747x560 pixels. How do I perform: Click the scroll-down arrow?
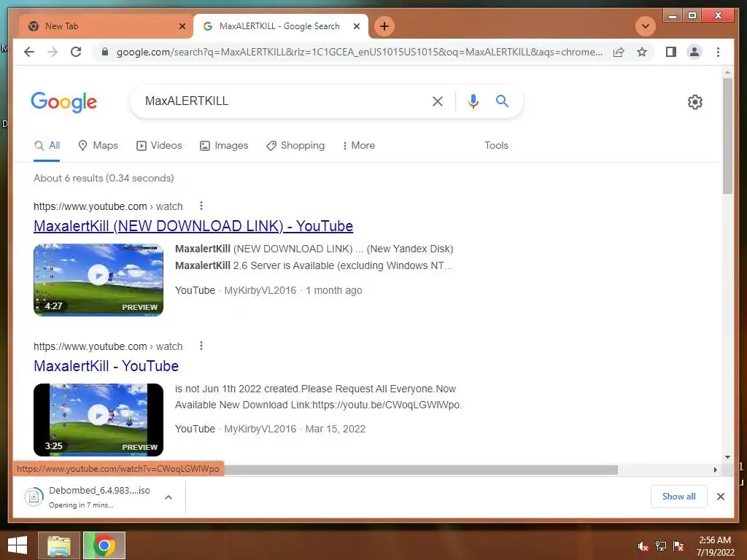pos(727,457)
